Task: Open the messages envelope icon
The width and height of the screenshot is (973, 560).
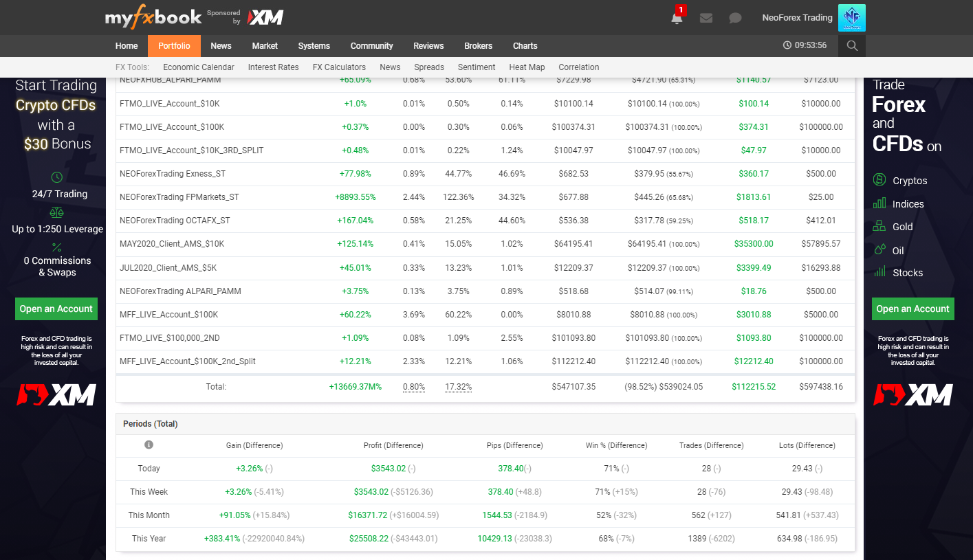Action: click(706, 18)
